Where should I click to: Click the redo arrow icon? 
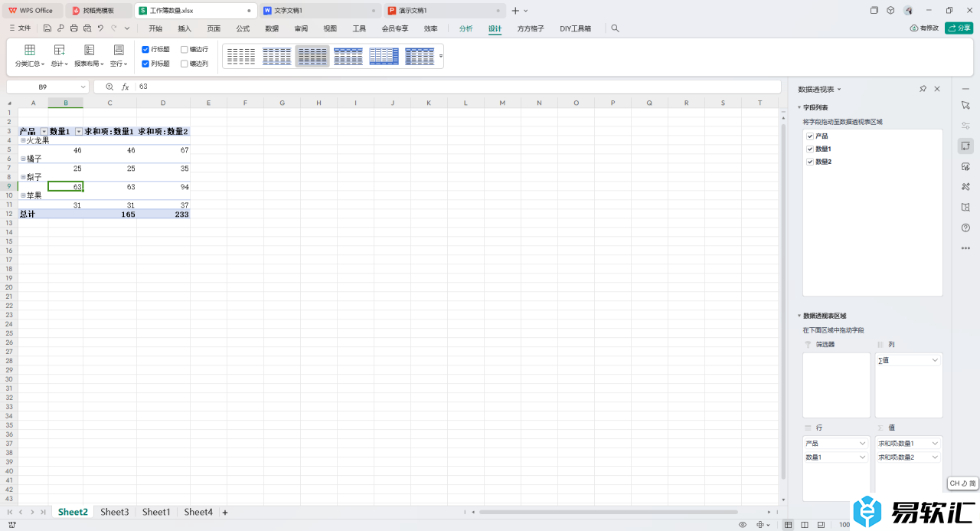113,28
